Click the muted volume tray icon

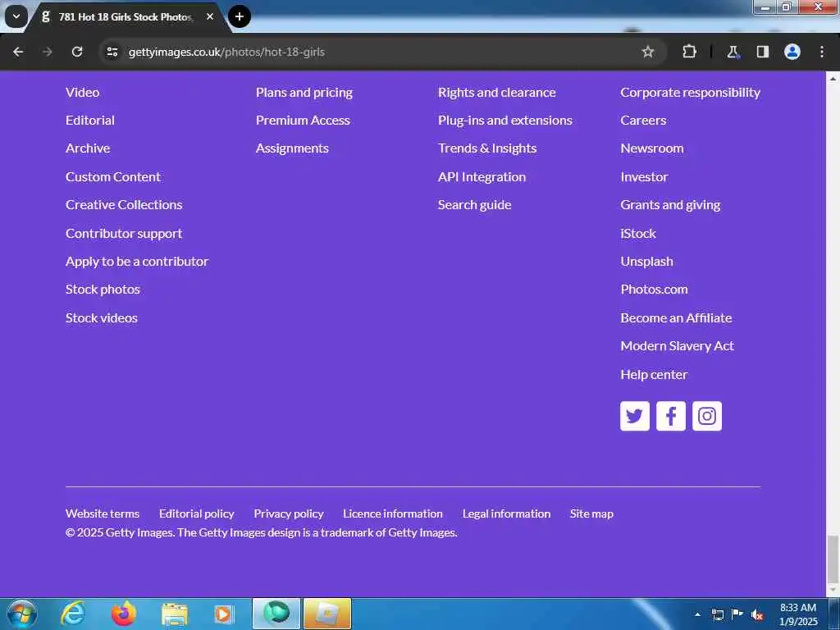(x=757, y=614)
